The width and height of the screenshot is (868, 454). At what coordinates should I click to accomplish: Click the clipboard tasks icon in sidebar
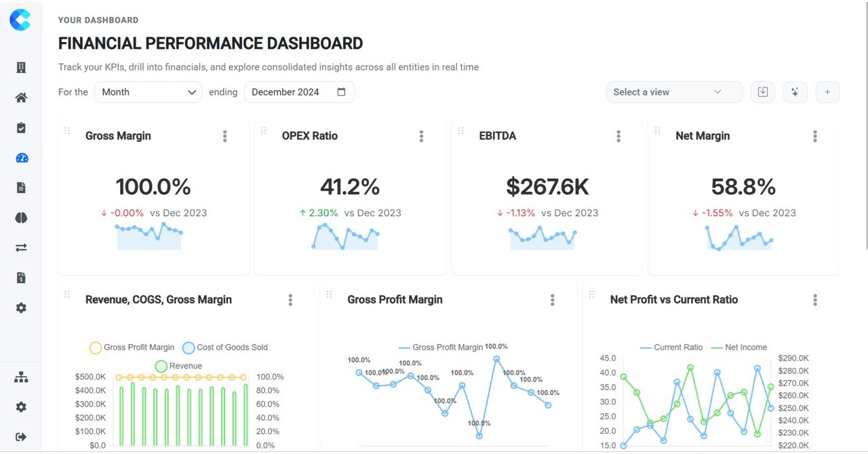coord(20,127)
